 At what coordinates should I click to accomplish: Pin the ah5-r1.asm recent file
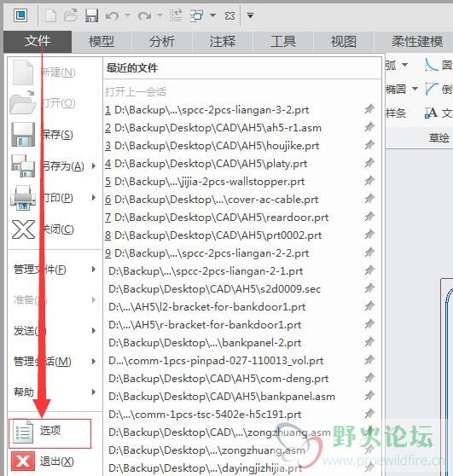pos(369,127)
